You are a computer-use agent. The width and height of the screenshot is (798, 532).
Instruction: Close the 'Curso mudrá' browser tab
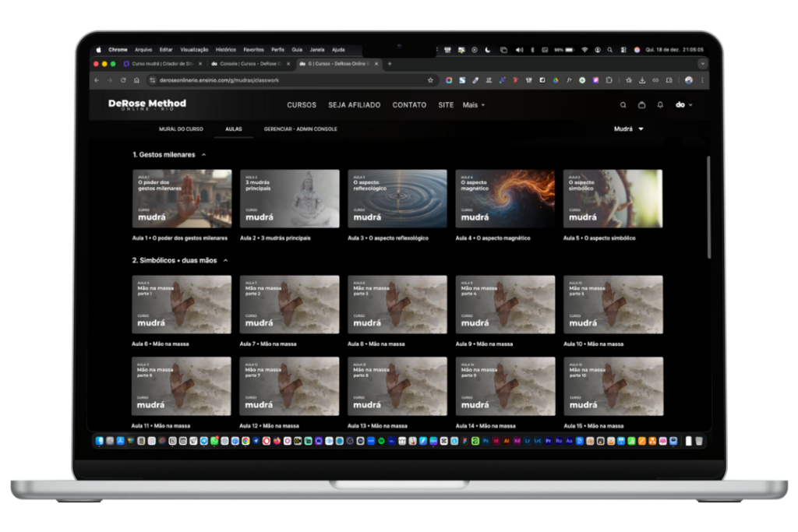coord(200,64)
